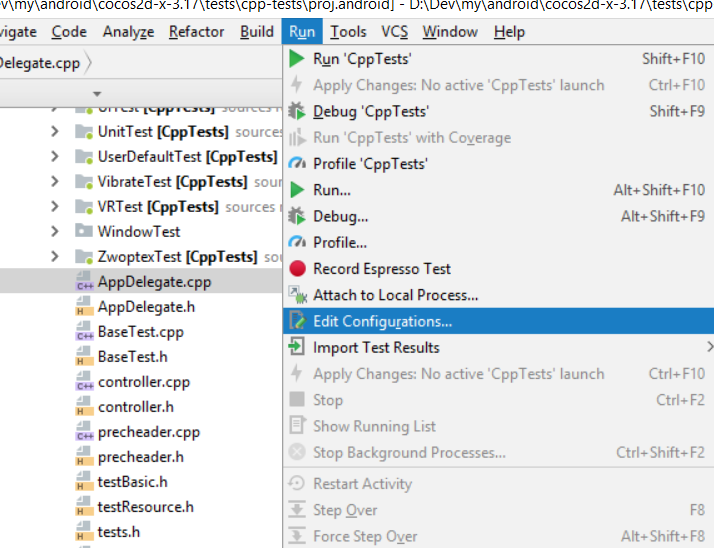Open the Refactor menu

[196, 32]
